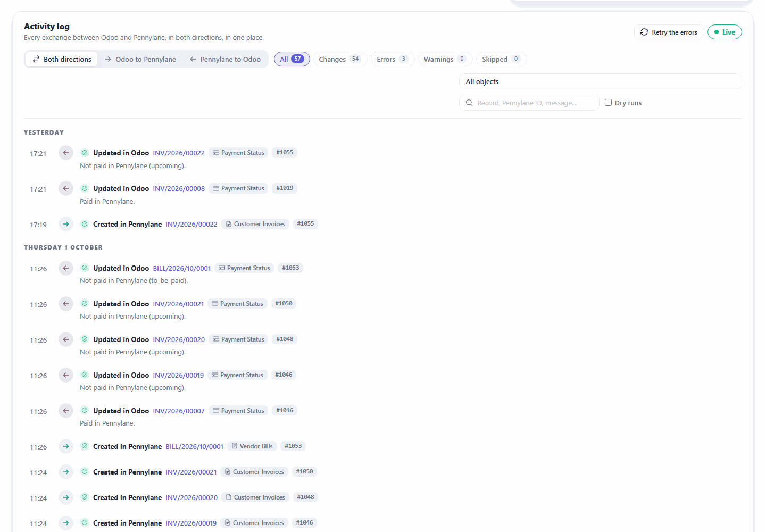Click the Payment Status tag on the INV/2026/00020 row
Image resolution: width=766 pixels, height=532 pixels.
[238, 339]
